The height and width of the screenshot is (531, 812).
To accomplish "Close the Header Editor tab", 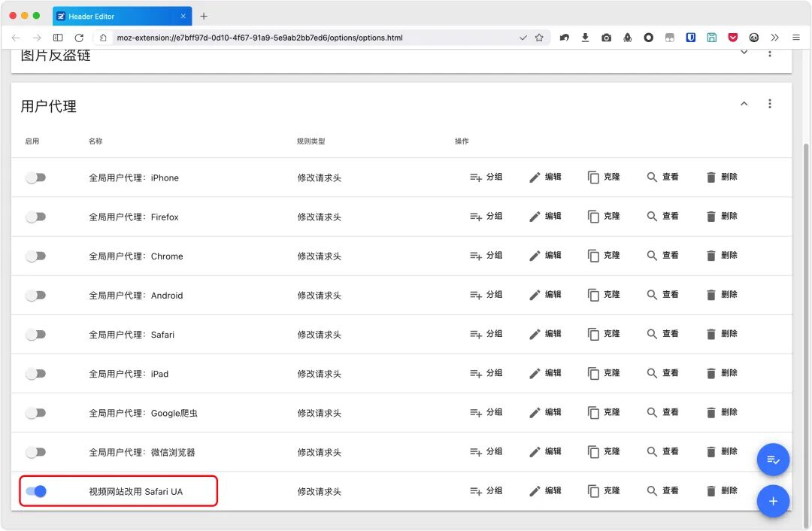I will point(183,16).
